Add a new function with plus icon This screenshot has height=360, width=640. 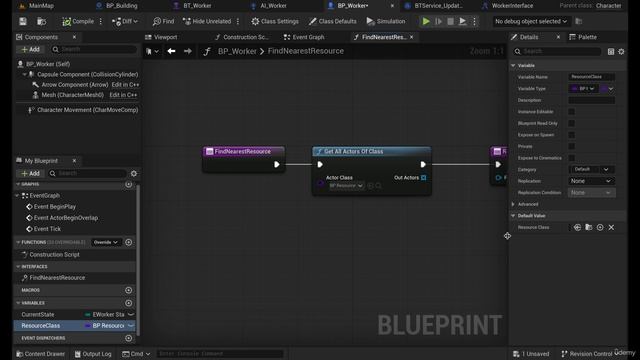[x=129, y=242]
